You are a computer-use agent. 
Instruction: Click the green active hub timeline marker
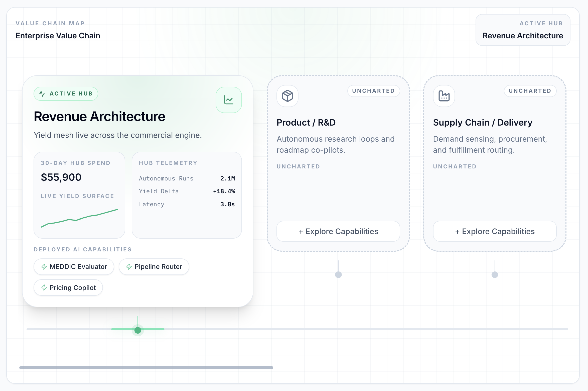pyautogui.click(x=138, y=330)
